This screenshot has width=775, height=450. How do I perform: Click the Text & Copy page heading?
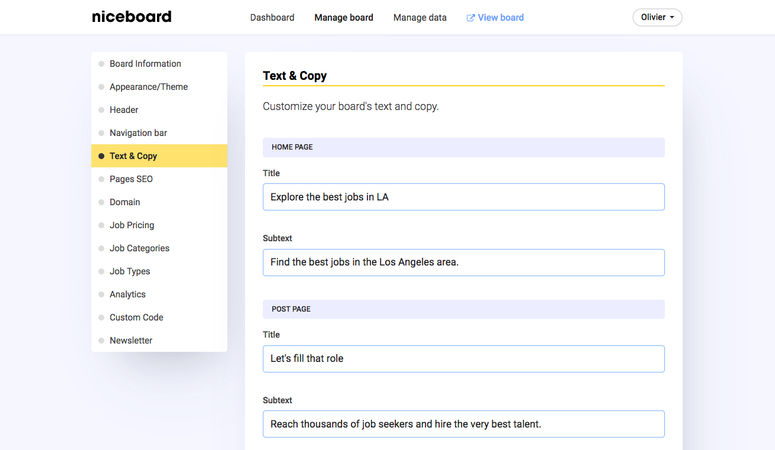pyautogui.click(x=295, y=76)
